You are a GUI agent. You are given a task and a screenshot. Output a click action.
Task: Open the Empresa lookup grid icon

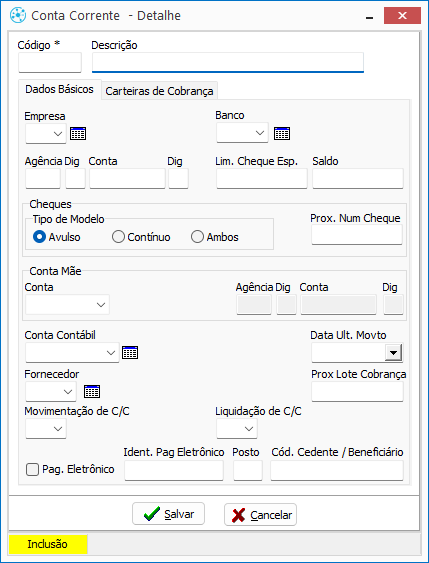pyautogui.click(x=78, y=134)
